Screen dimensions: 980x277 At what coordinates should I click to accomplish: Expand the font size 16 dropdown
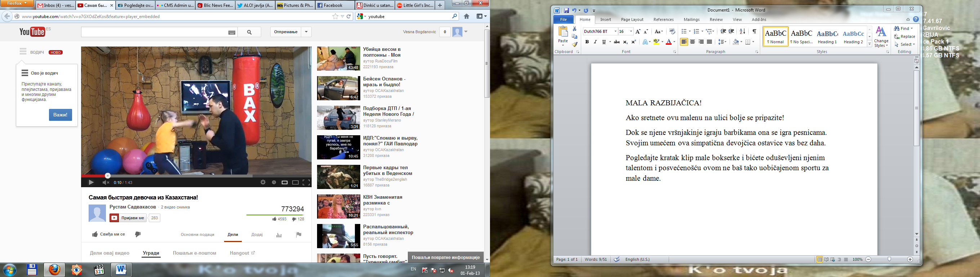[631, 32]
